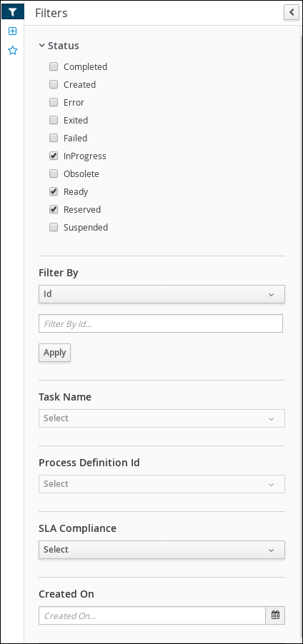Focus the Filter By Id text field

161,323
